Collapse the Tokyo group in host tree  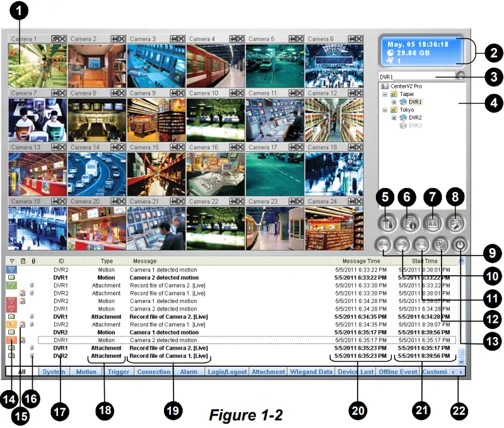coord(385,110)
